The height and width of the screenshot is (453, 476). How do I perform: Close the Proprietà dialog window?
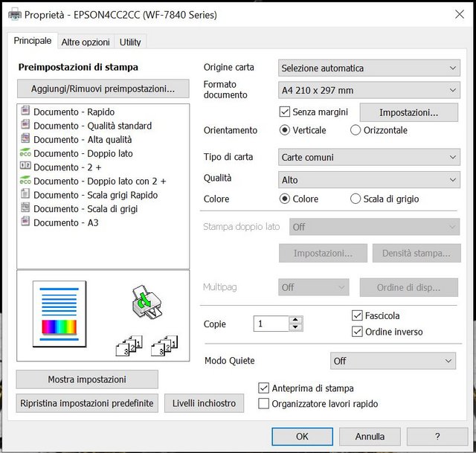click(460, 14)
